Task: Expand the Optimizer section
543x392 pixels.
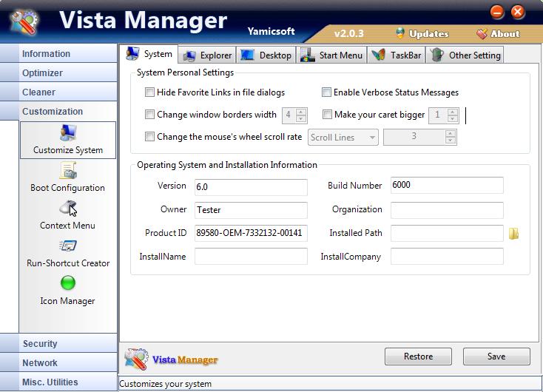Action: point(58,72)
